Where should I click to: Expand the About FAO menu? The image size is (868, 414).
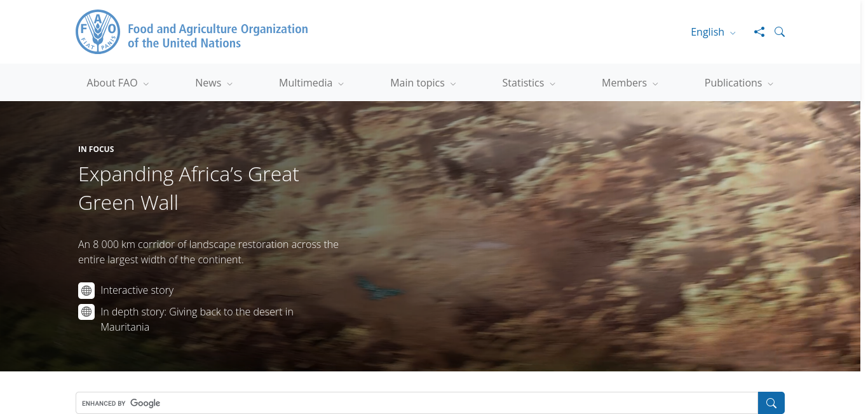(x=118, y=83)
